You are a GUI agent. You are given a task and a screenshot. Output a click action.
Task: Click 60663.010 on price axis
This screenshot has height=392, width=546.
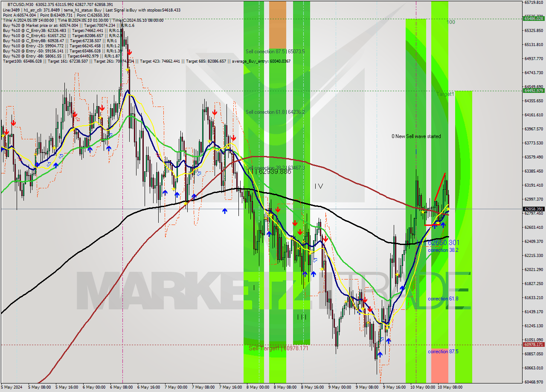533,368
